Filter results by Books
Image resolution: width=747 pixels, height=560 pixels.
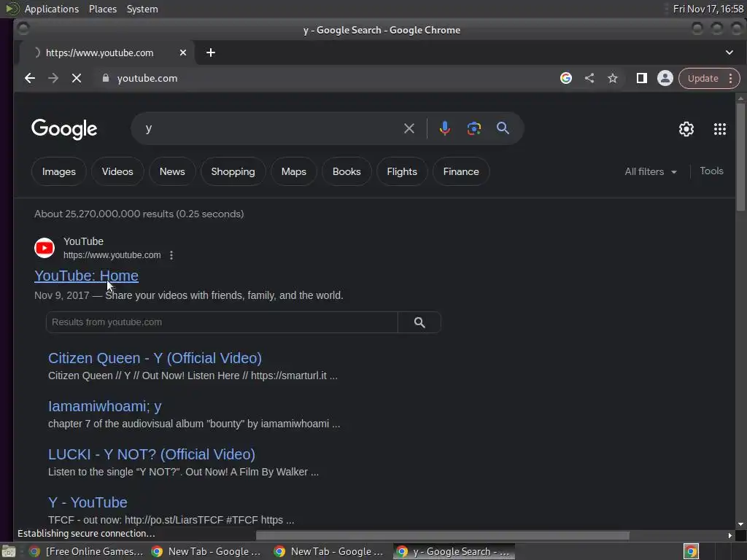[347, 171]
